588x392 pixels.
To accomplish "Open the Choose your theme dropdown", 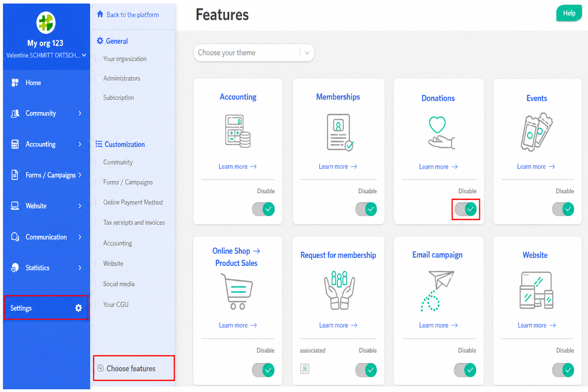I will tap(254, 53).
